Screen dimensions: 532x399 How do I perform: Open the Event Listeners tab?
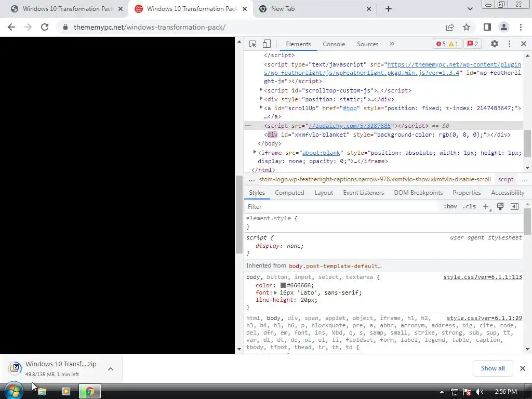coord(363,193)
